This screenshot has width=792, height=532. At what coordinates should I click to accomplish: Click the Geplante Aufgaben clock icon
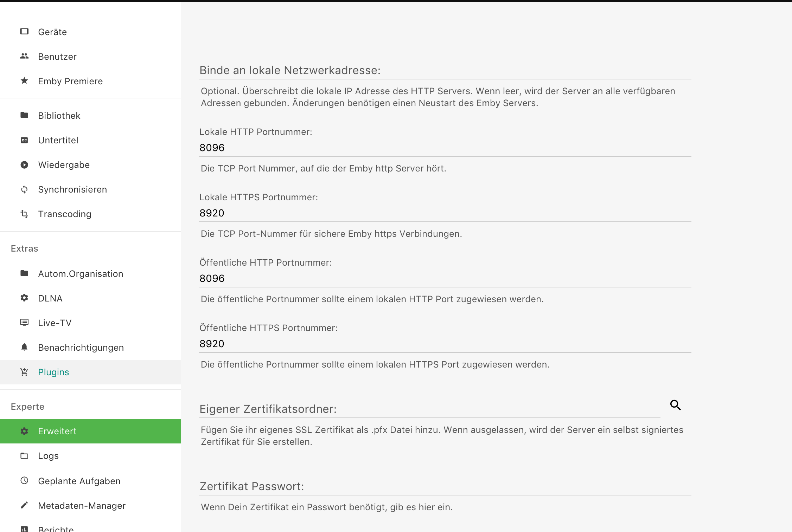click(x=24, y=480)
